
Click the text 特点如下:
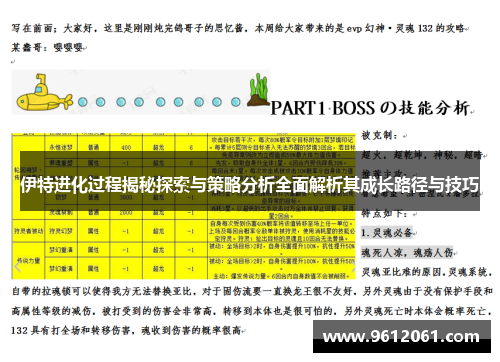384,213
